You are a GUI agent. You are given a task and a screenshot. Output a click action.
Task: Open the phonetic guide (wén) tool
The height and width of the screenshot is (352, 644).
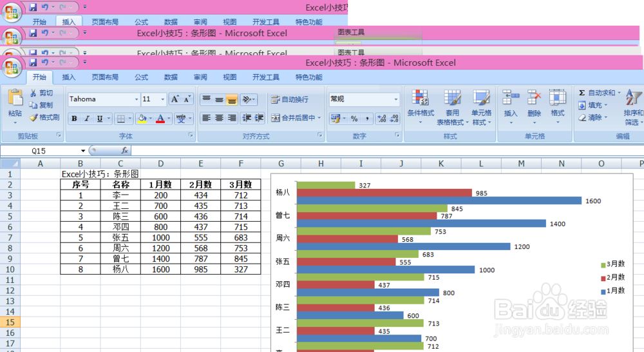181,119
